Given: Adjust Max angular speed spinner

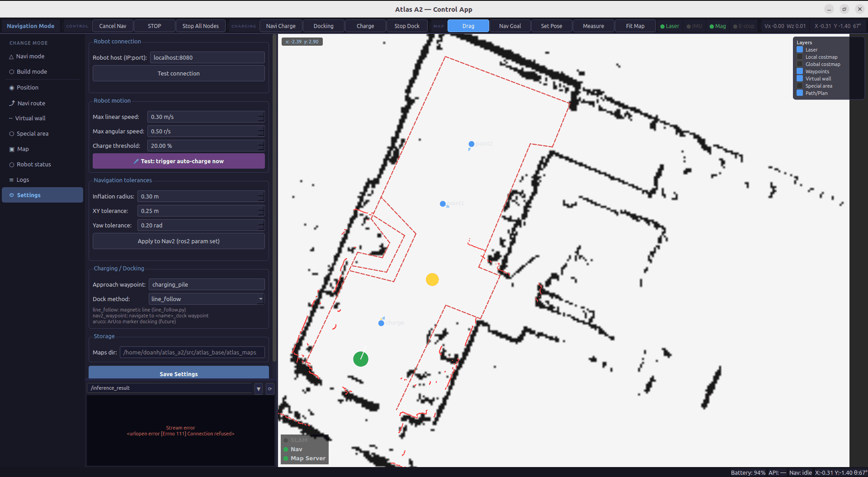Looking at the screenshot, I should (x=261, y=132).
